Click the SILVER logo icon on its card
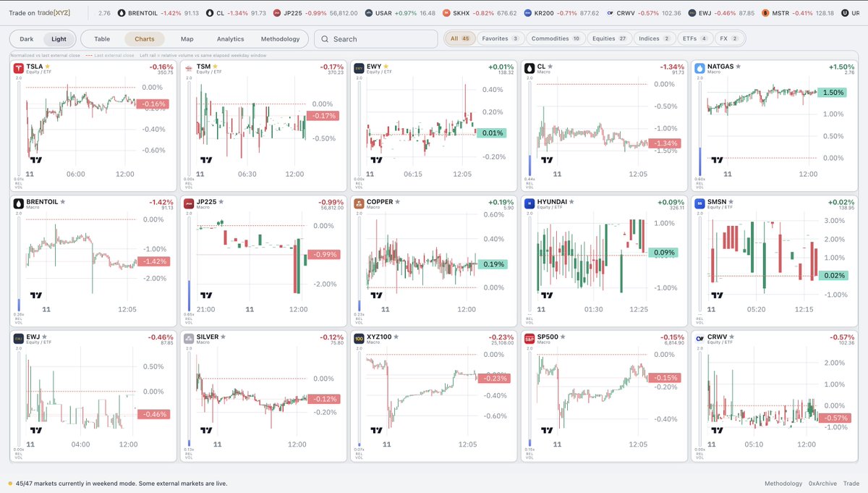This screenshot has width=868, height=493. [189, 338]
